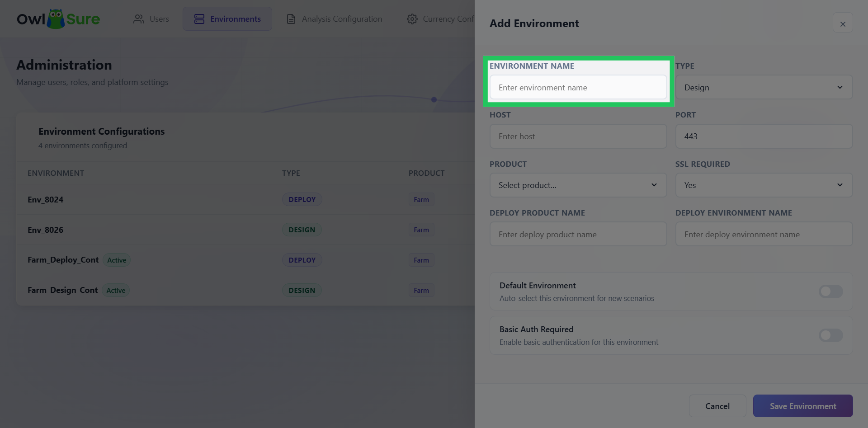The height and width of the screenshot is (428, 868).
Task: Open the Currency Config tab
Action: coord(441,19)
